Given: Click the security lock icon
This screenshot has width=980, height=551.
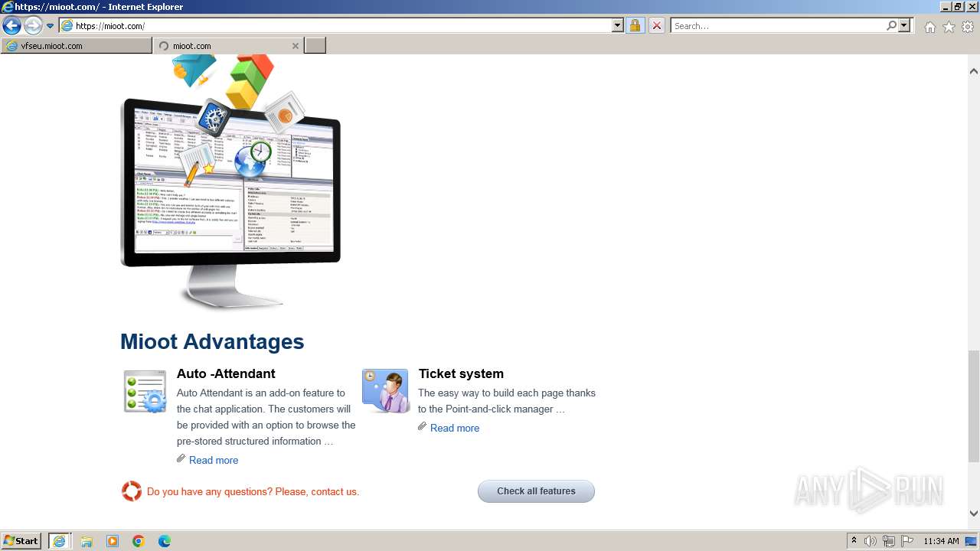Looking at the screenshot, I should (x=635, y=26).
